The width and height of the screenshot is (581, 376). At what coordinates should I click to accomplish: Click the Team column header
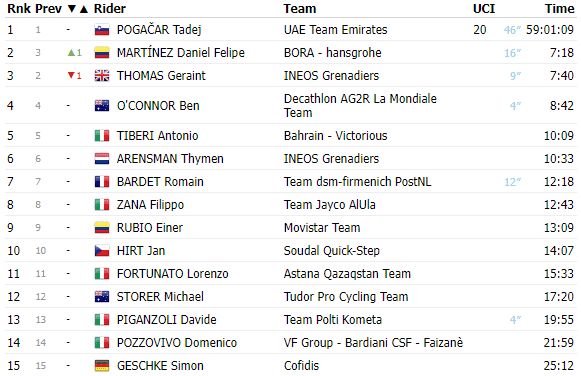tap(300, 9)
